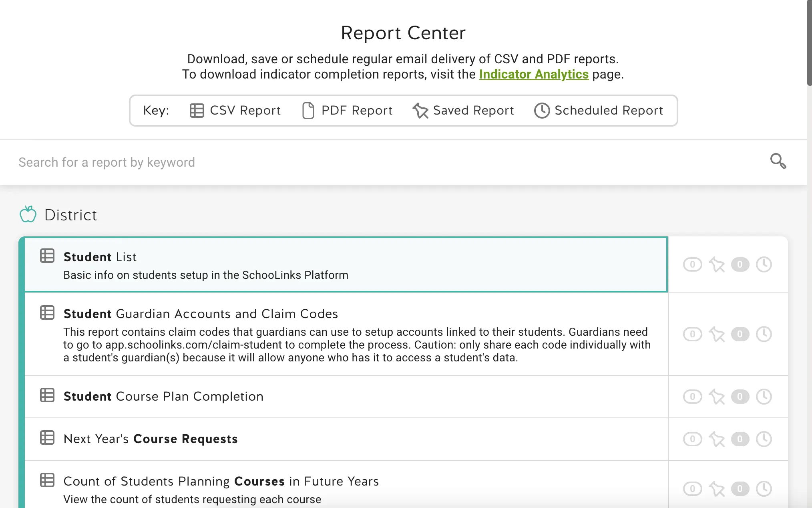Click scheduled count badge in Student Guardian Accounts row
Image resolution: width=812 pixels, height=508 pixels.
click(740, 334)
